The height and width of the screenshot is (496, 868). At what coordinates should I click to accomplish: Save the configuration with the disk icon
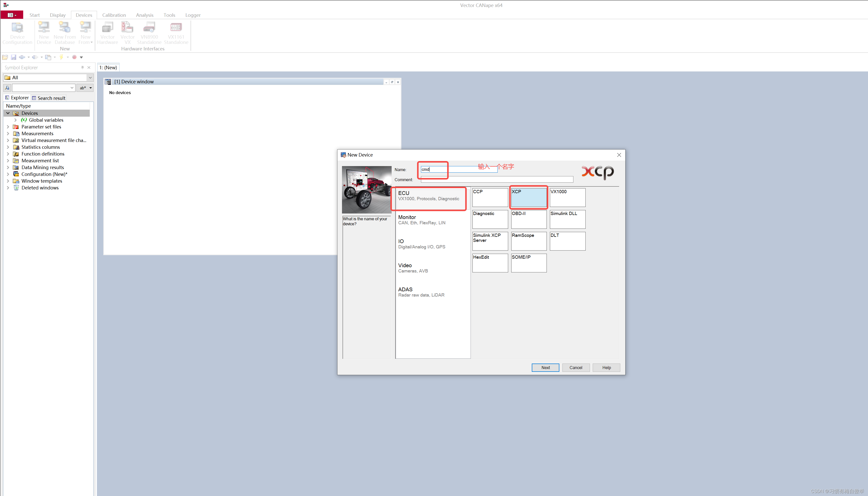[14, 57]
